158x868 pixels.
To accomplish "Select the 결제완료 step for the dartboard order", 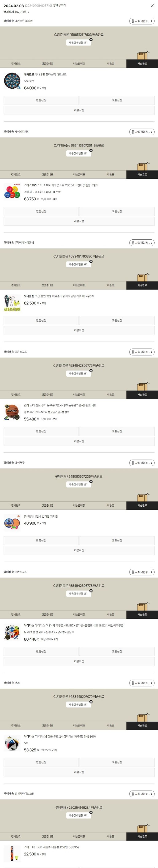I will [16, 64].
